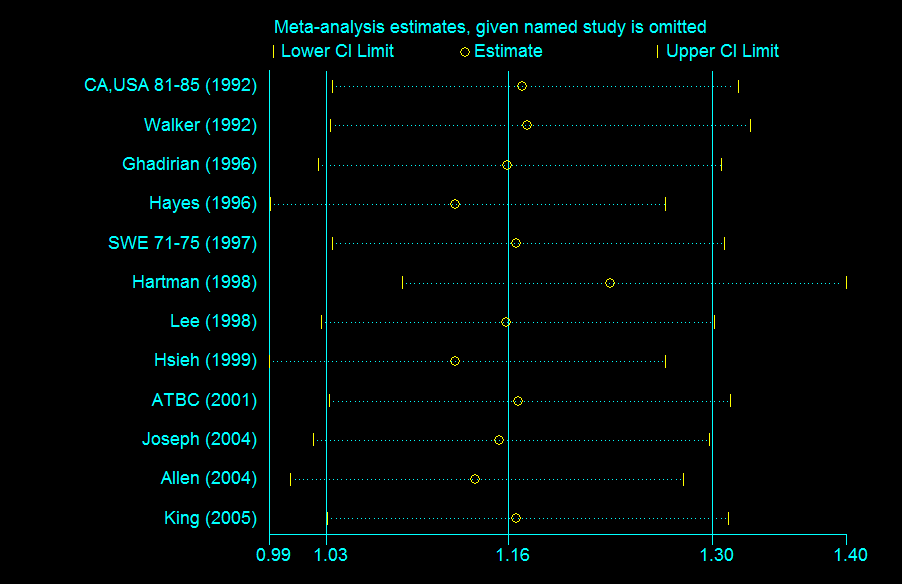The height and width of the screenshot is (584, 902).
Task: Click the upper CI tick in the CA,USA 81-85 row
Action: pos(738,86)
